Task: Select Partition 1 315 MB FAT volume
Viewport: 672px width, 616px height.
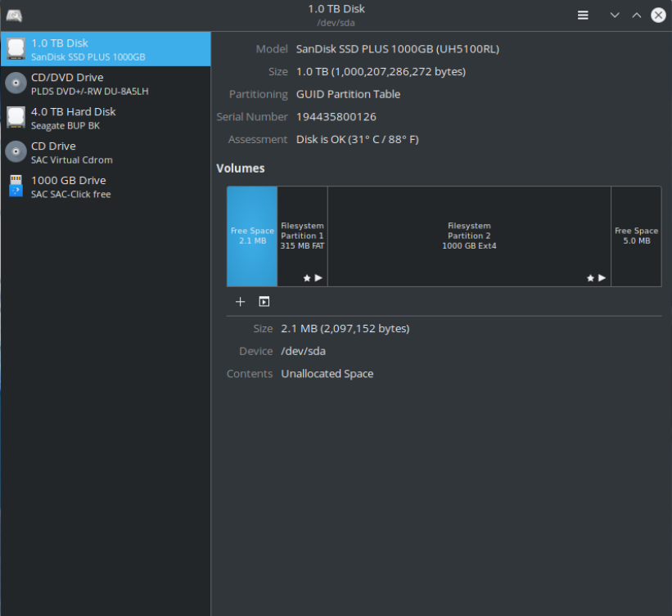Action: (302, 236)
